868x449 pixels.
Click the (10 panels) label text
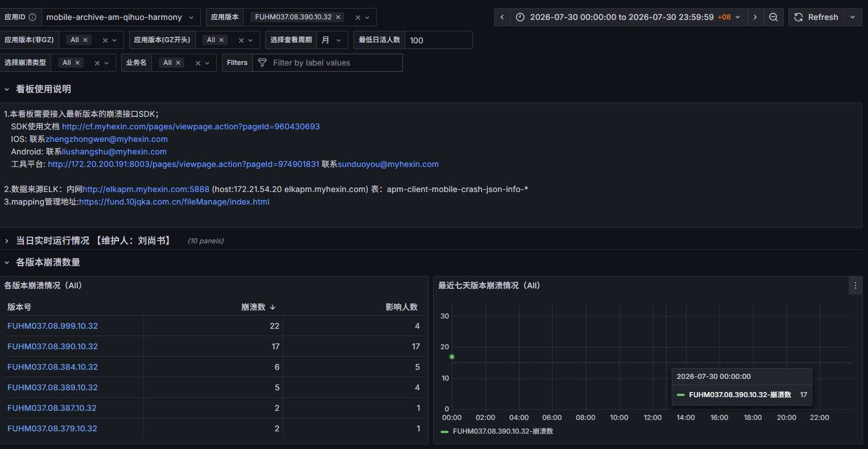(x=205, y=241)
